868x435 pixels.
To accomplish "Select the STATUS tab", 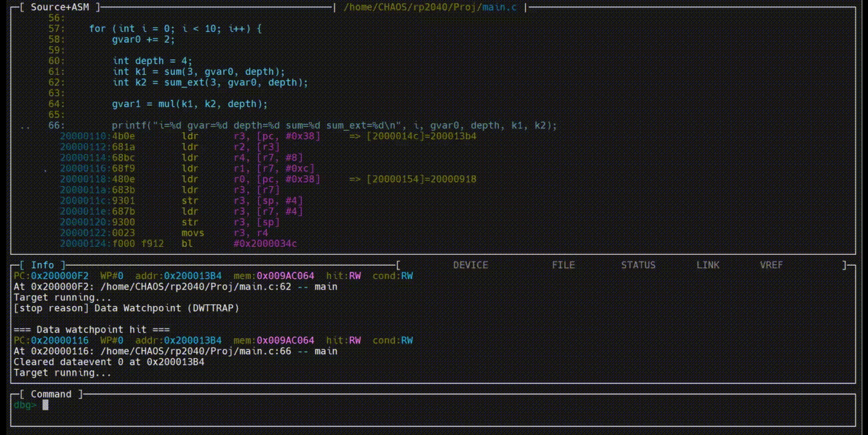I will pos(638,265).
